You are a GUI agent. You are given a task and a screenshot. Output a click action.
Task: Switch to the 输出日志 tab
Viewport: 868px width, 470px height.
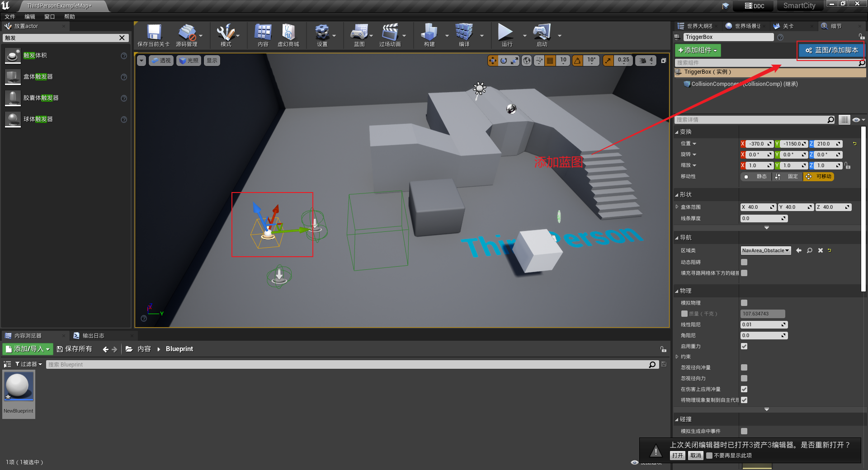[x=93, y=336]
